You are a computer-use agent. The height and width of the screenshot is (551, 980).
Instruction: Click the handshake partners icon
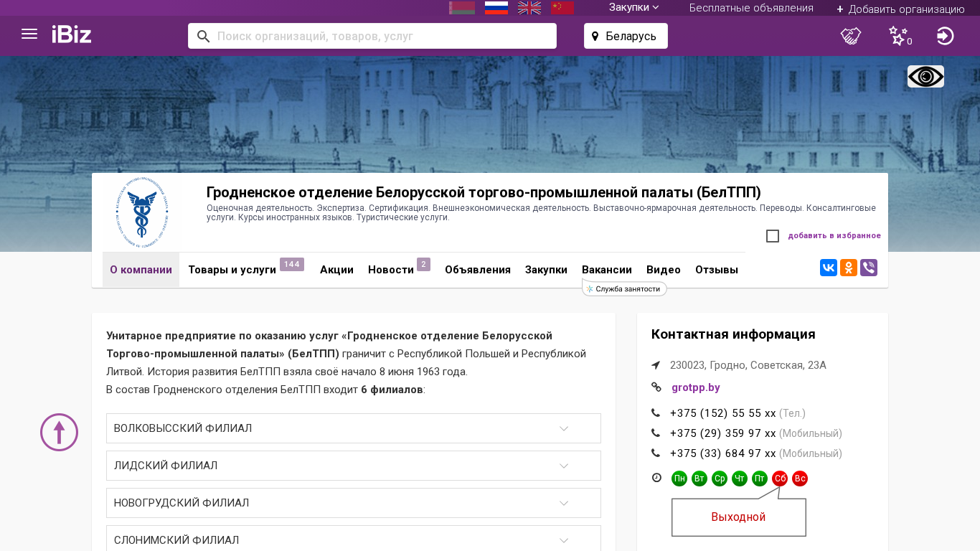(x=850, y=36)
